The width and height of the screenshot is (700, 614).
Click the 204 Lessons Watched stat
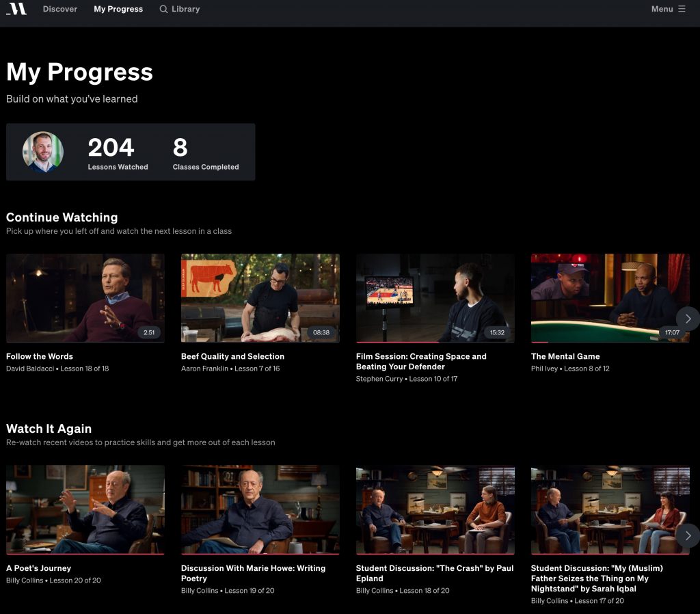[x=118, y=152]
